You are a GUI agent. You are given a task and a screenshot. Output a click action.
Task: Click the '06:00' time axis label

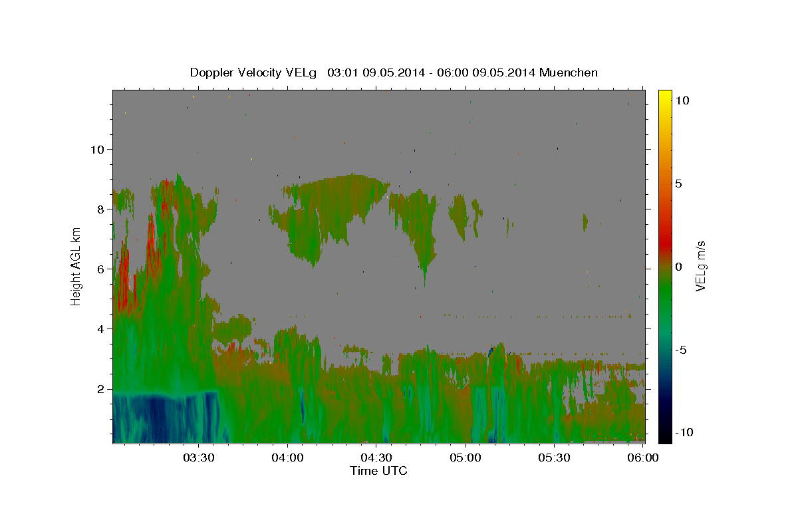point(643,458)
